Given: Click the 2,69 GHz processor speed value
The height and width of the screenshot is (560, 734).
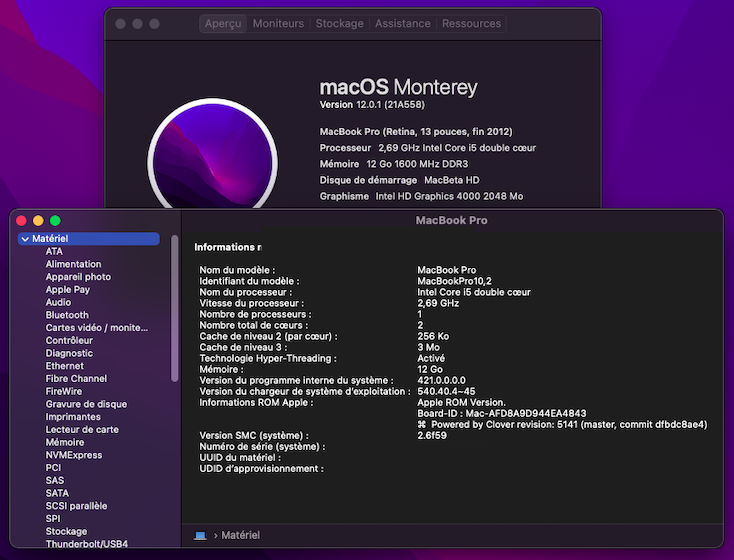Looking at the screenshot, I should click(x=438, y=303).
